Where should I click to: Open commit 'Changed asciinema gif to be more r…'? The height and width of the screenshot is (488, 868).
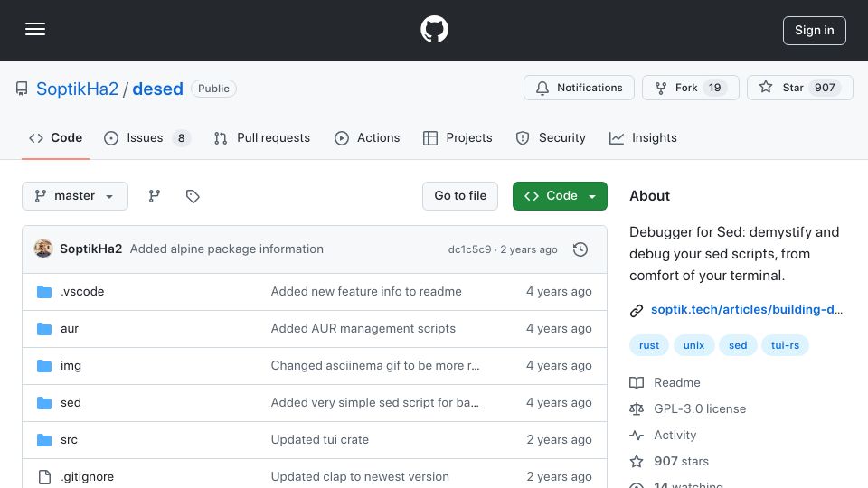coord(375,366)
